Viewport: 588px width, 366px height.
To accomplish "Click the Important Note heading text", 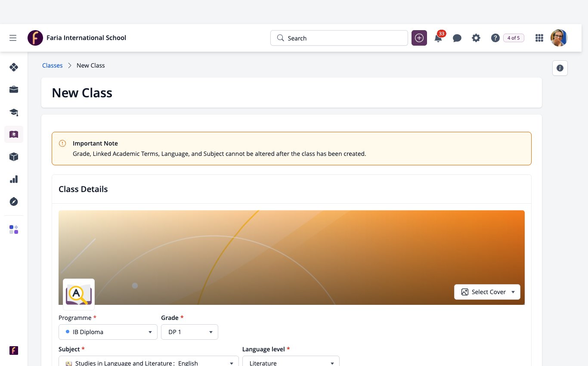I will click(95, 143).
